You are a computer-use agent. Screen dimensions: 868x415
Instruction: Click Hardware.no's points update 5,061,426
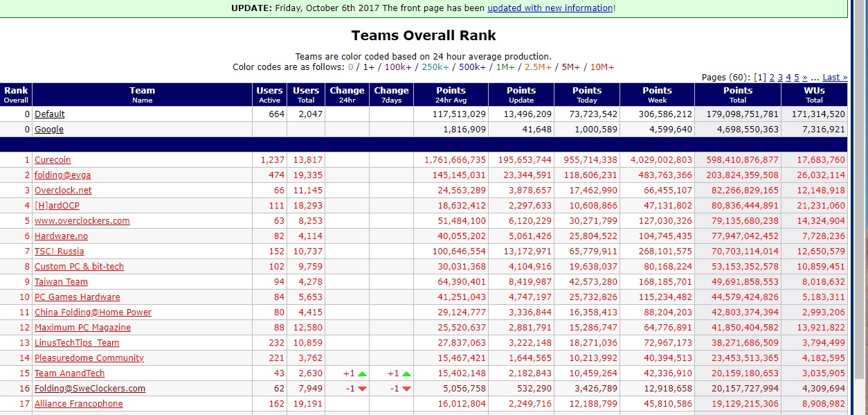pyautogui.click(x=530, y=236)
